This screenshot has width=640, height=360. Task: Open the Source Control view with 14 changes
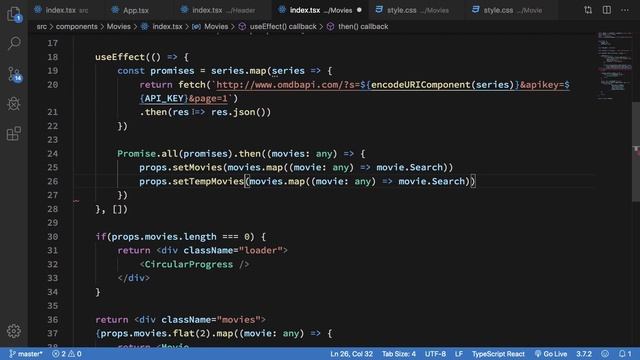click(x=14, y=74)
